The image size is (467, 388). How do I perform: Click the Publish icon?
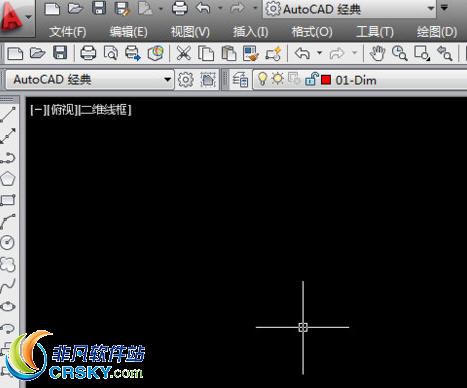[133, 53]
